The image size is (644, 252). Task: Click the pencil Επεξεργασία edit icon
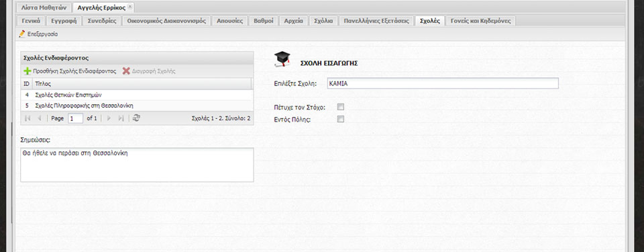coord(22,34)
